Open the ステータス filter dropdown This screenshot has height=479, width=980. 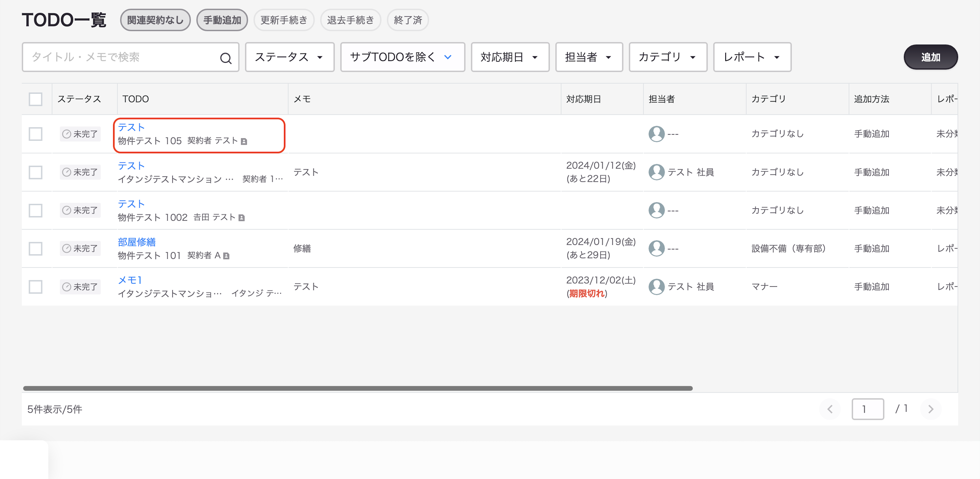click(290, 57)
